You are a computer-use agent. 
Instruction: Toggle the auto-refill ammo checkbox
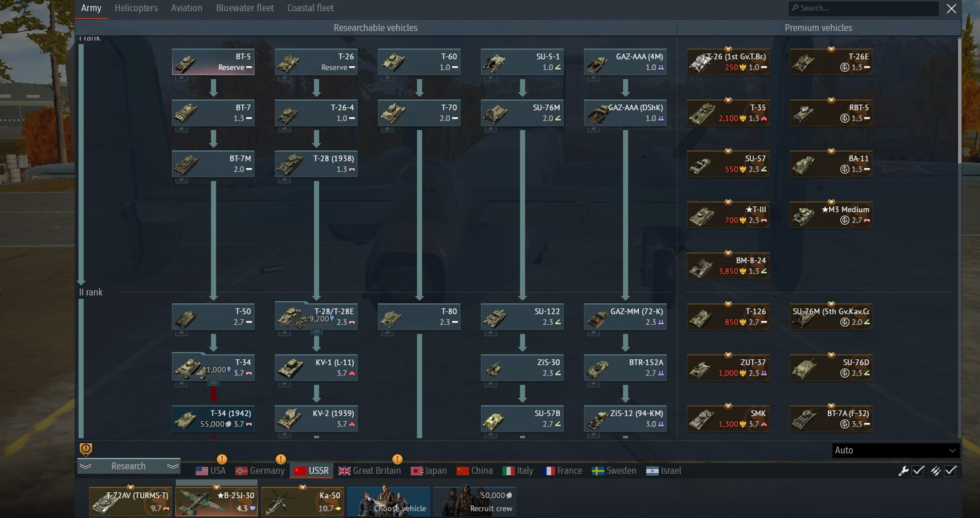point(950,471)
